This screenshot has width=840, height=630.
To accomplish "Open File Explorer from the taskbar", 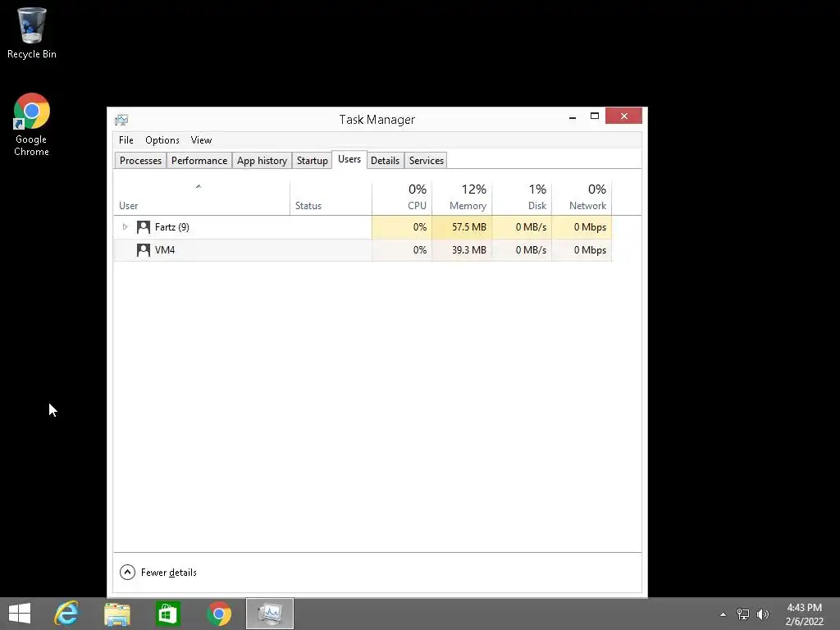I will pyautogui.click(x=116, y=614).
